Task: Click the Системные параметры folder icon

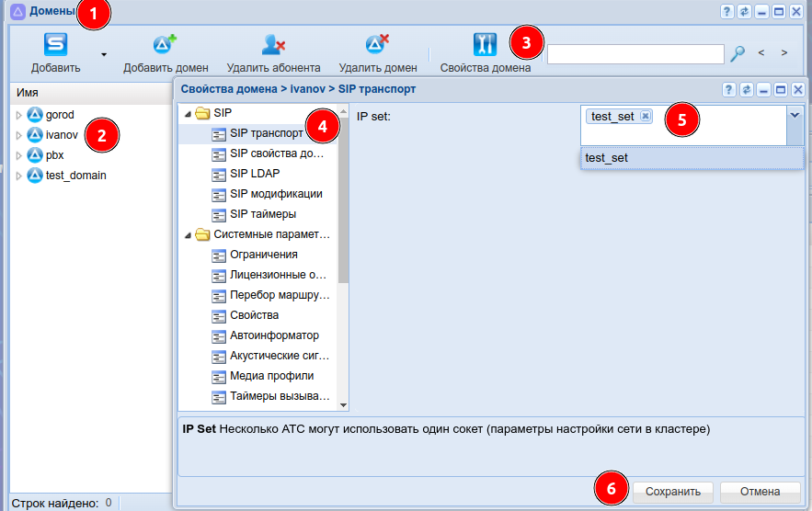Action: 202,234
